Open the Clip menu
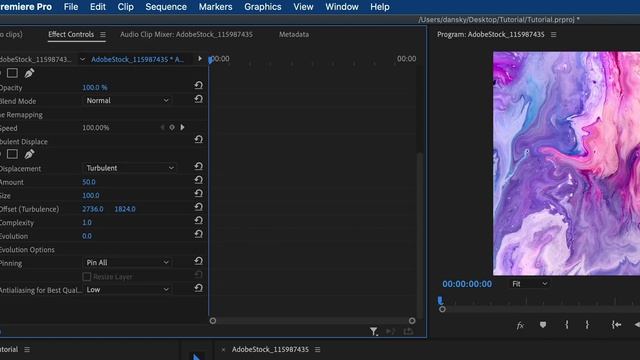640x360 pixels. click(x=125, y=7)
